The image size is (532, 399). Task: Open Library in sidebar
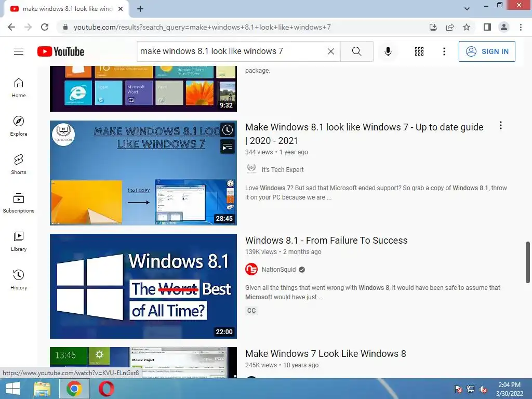(x=19, y=241)
